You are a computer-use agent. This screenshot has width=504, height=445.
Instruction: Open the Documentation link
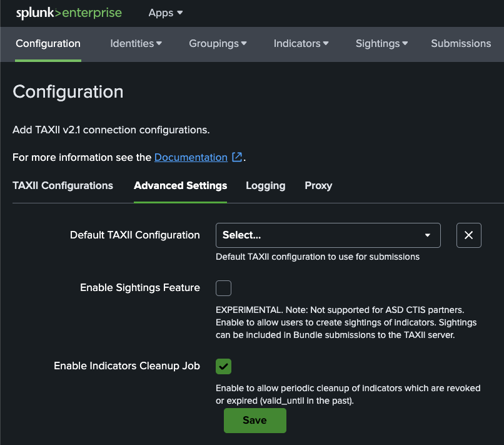tap(191, 157)
